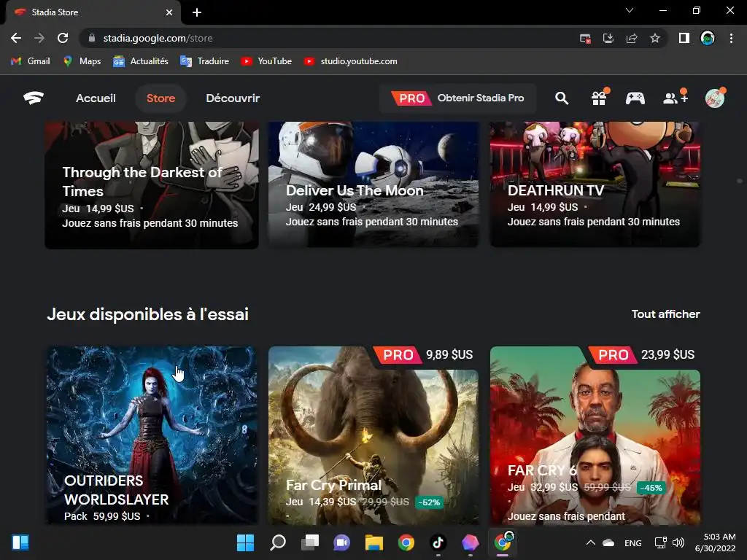Open YouTube bookmark
The width and height of the screenshot is (747, 560).
[266, 61]
